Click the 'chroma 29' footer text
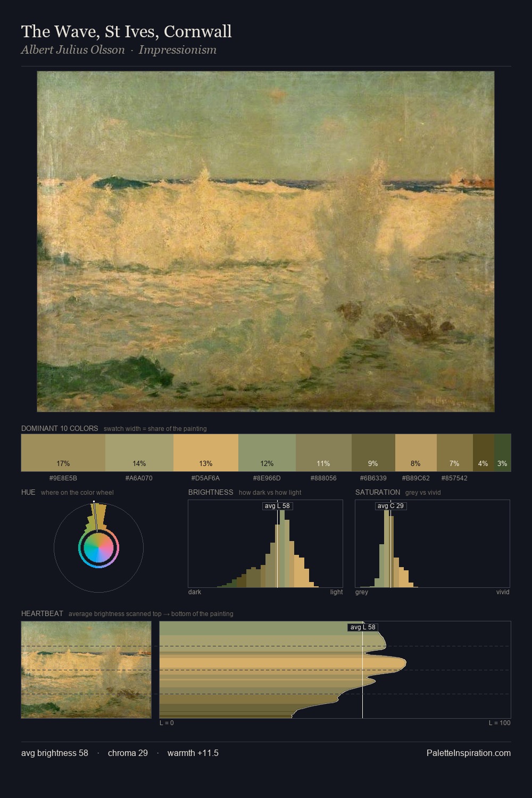This screenshot has height=798, width=532. click(x=128, y=753)
